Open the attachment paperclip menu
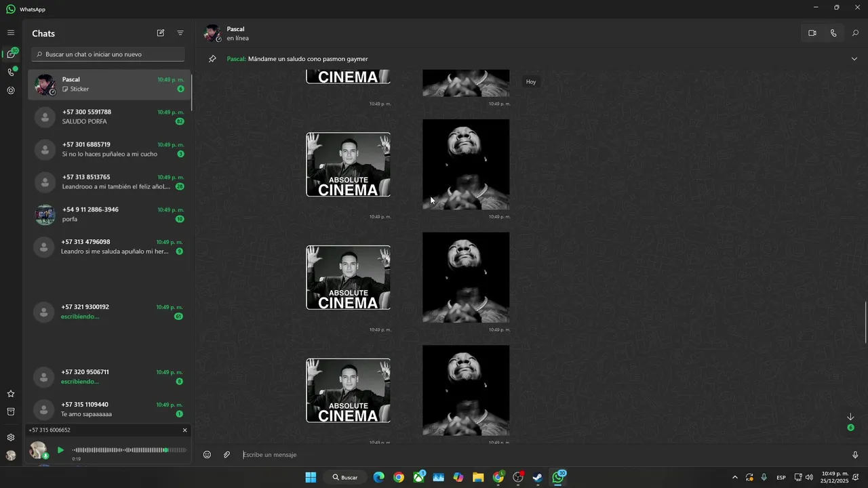This screenshot has width=868, height=488. (226, 455)
